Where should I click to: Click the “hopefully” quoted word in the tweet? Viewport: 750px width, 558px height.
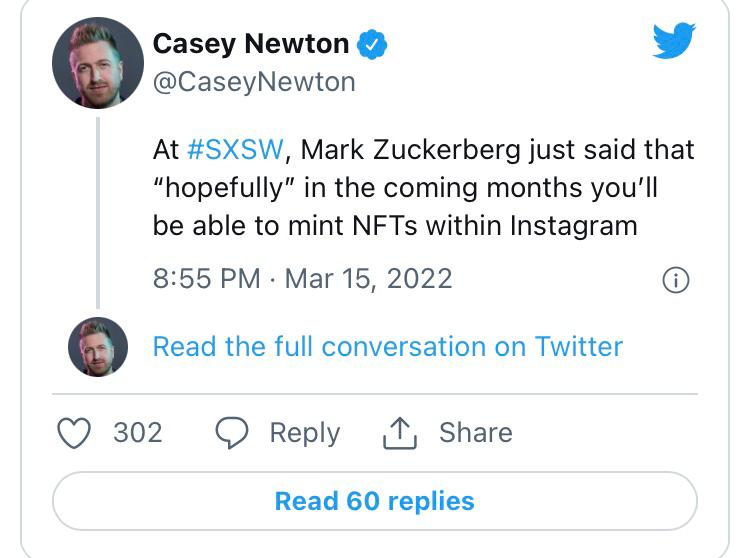tap(210, 188)
